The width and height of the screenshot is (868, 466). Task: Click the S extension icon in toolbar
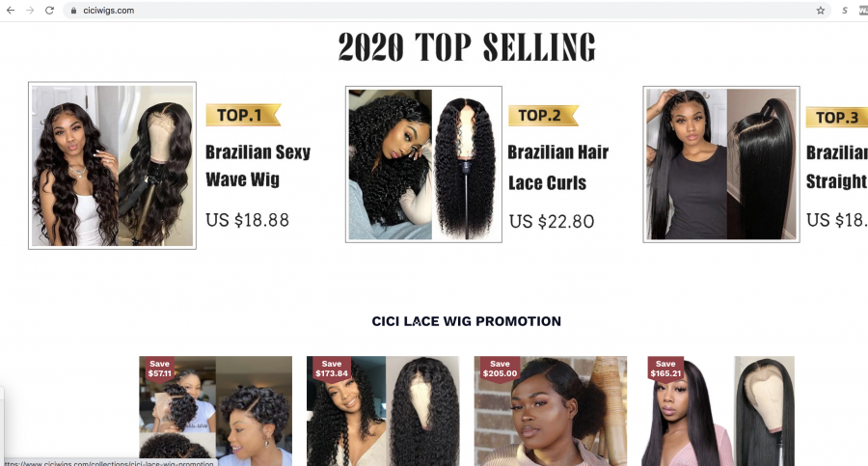tap(844, 11)
